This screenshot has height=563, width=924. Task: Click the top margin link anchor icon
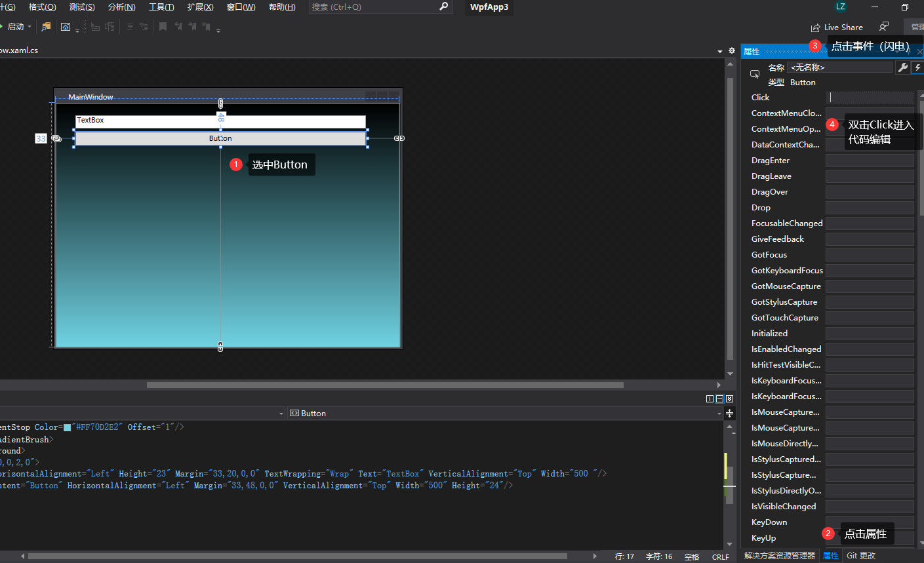(x=220, y=104)
